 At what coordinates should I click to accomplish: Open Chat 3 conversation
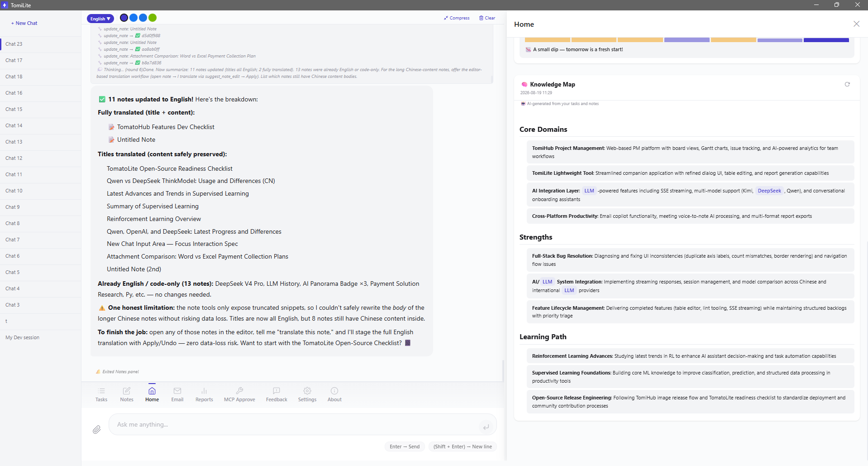[x=41, y=305]
